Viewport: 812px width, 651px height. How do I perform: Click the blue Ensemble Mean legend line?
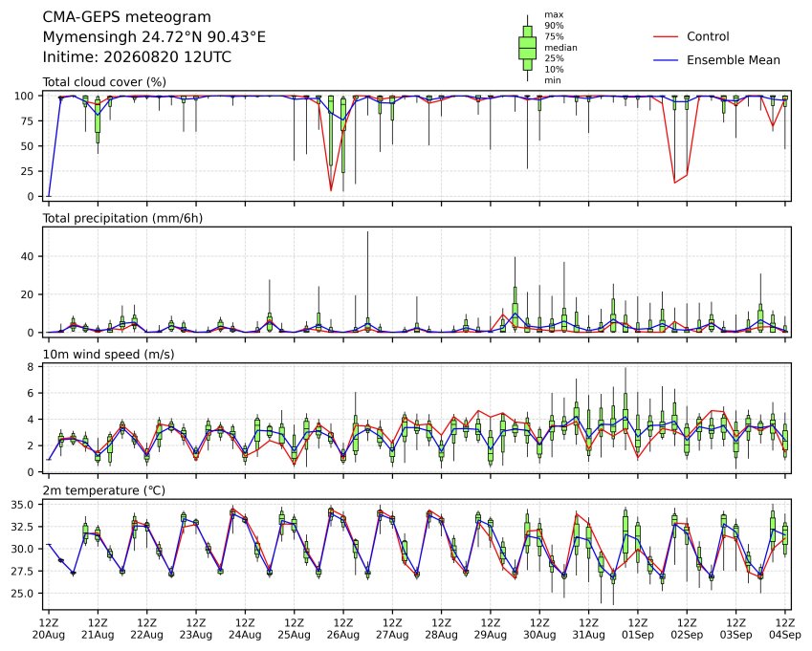[x=666, y=60]
